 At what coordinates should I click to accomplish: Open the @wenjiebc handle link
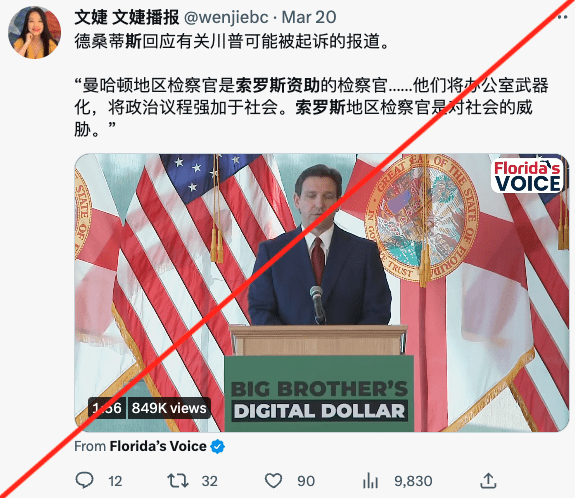coord(226,17)
